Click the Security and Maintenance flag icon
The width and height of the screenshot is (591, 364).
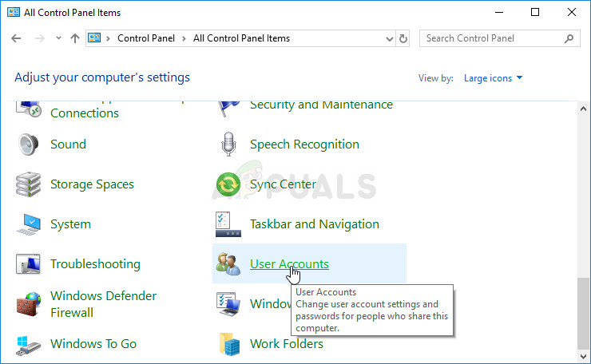228,109
